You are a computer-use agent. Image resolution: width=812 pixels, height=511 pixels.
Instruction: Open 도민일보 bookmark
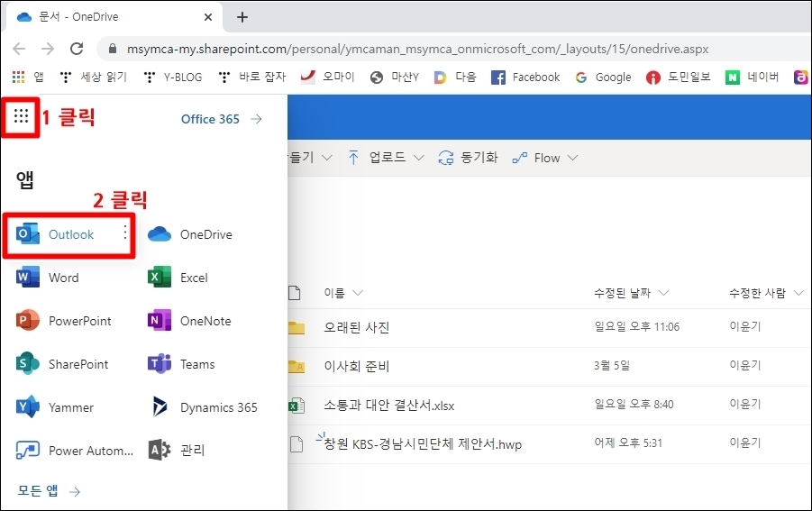tap(679, 78)
